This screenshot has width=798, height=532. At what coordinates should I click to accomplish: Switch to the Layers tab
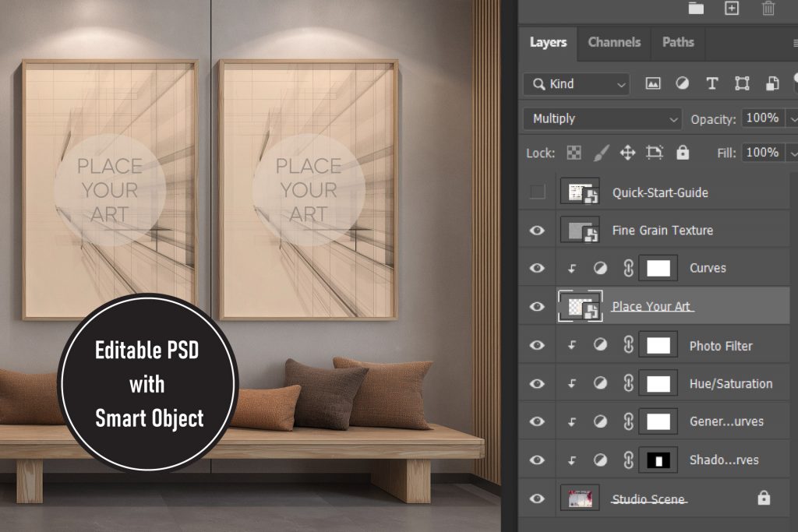(548, 42)
